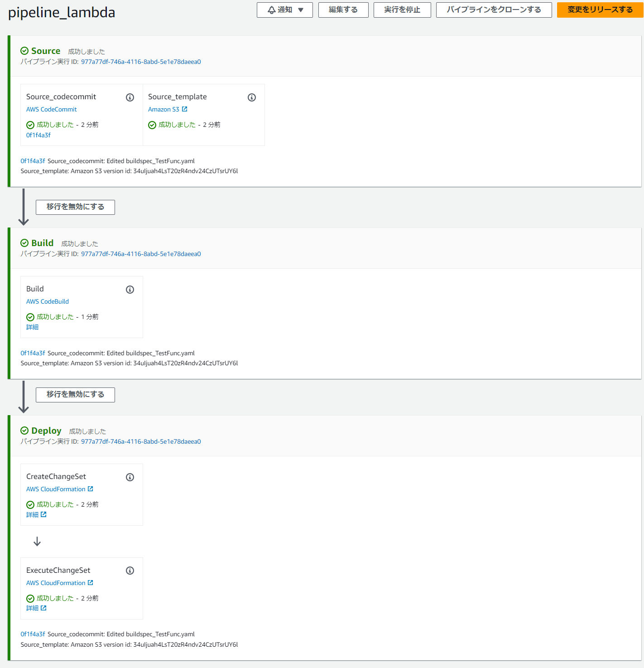Click the Source stage title
The width and height of the screenshot is (644, 668).
(46, 51)
